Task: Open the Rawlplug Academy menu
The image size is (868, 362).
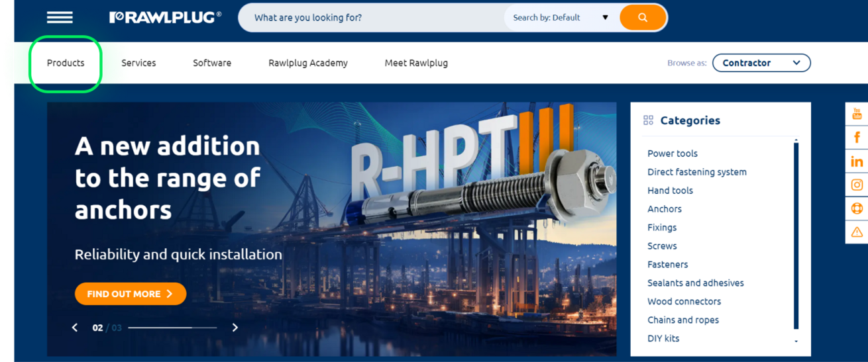Action: point(308,63)
